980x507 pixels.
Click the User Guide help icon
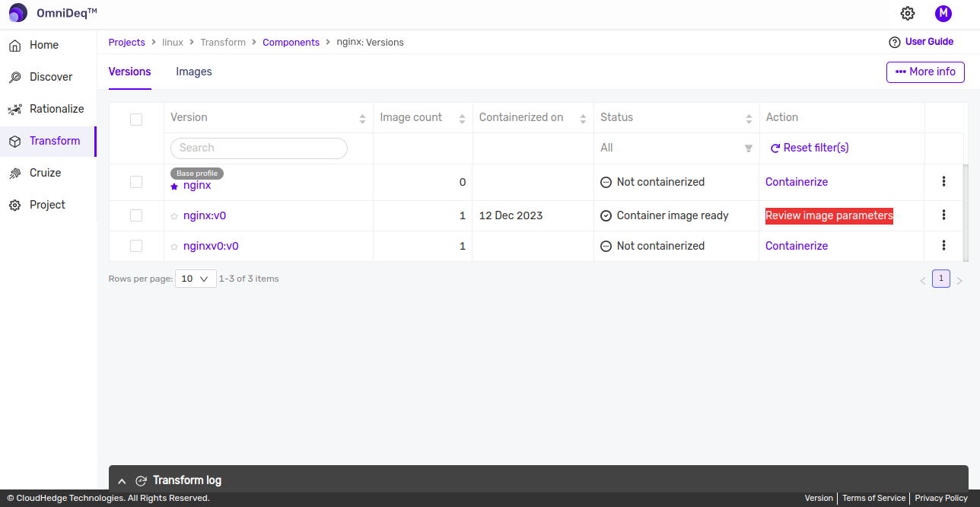895,42
